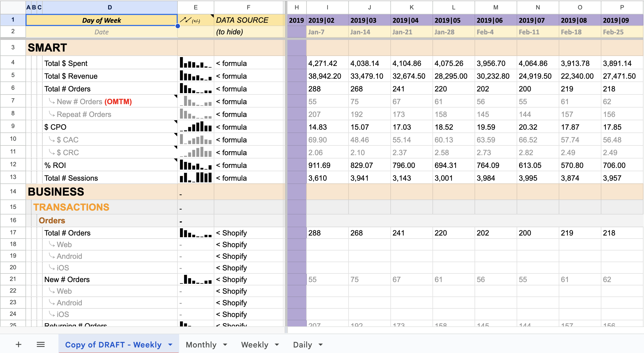Switch to the Monthly sheet tab
The height and width of the screenshot is (353, 644).
pyautogui.click(x=201, y=345)
